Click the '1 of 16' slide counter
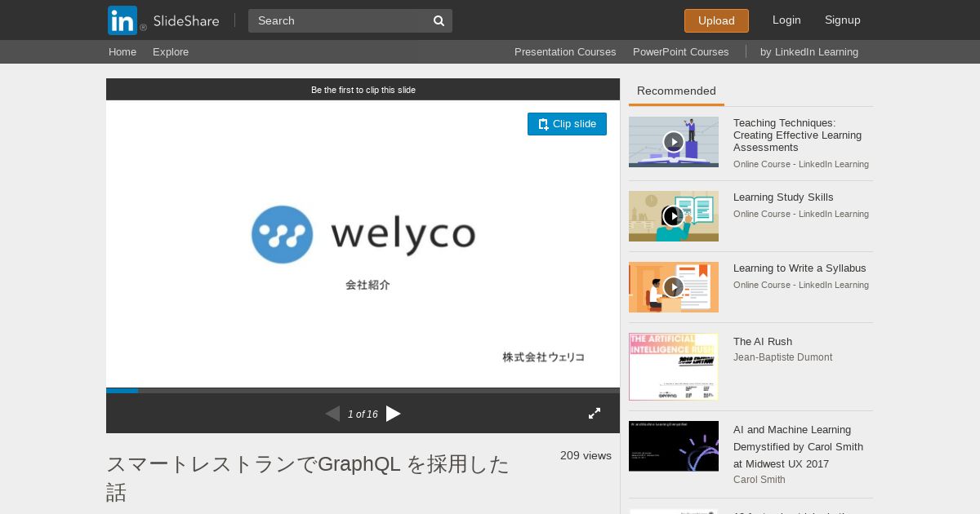This screenshot has width=980, height=514. 363,414
